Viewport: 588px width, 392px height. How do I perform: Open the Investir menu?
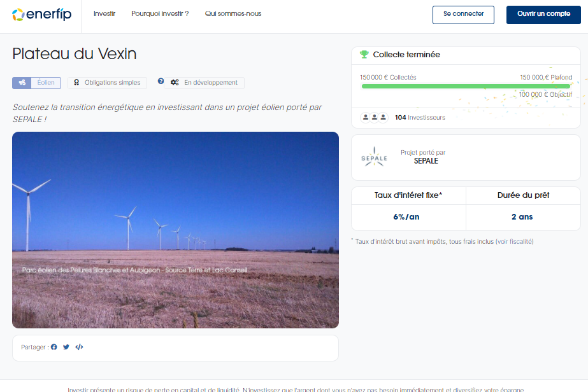click(x=104, y=14)
